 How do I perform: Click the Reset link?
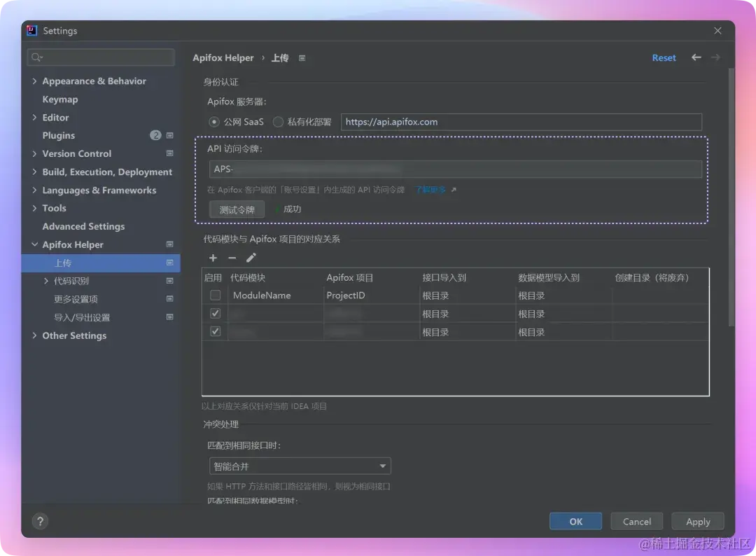click(x=664, y=57)
